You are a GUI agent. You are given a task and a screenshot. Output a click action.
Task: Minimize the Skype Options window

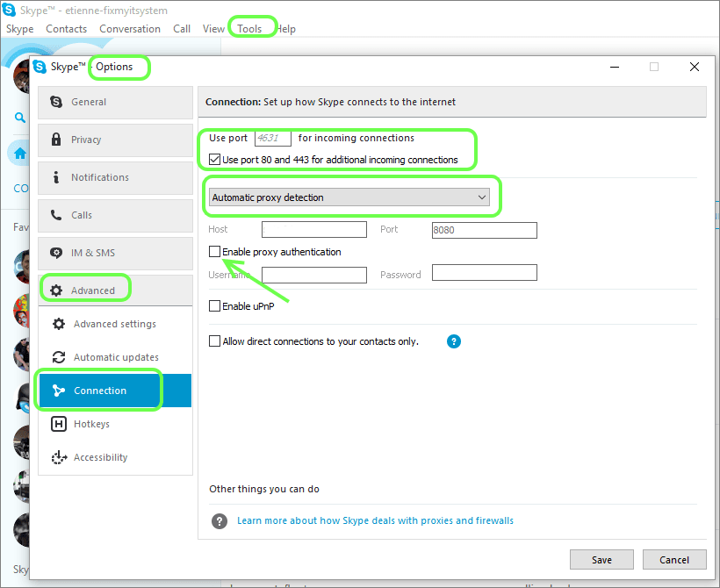coord(615,67)
